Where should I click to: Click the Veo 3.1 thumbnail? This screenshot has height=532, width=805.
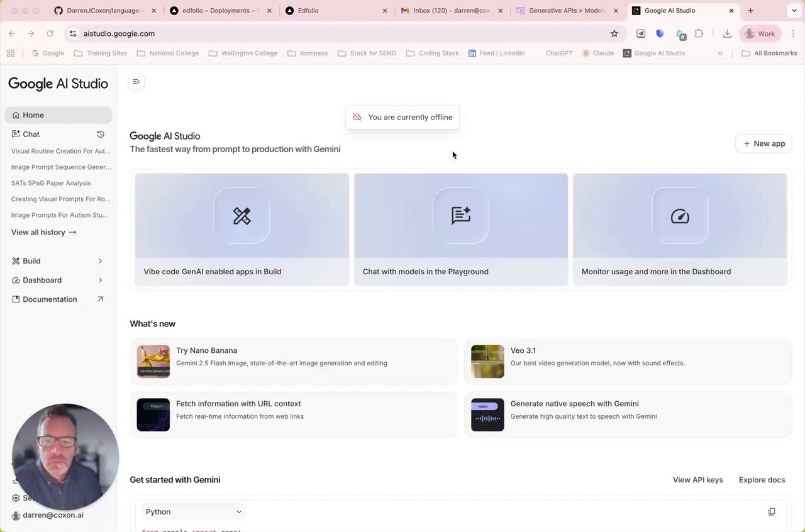[x=487, y=362]
